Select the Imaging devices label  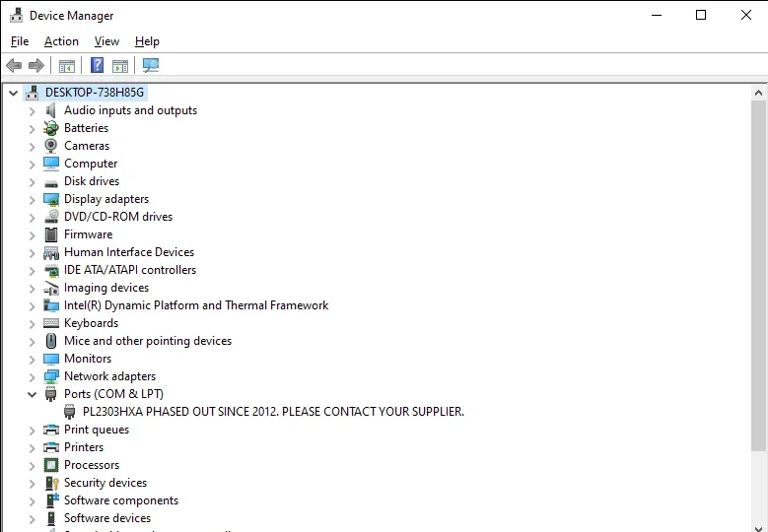(106, 288)
